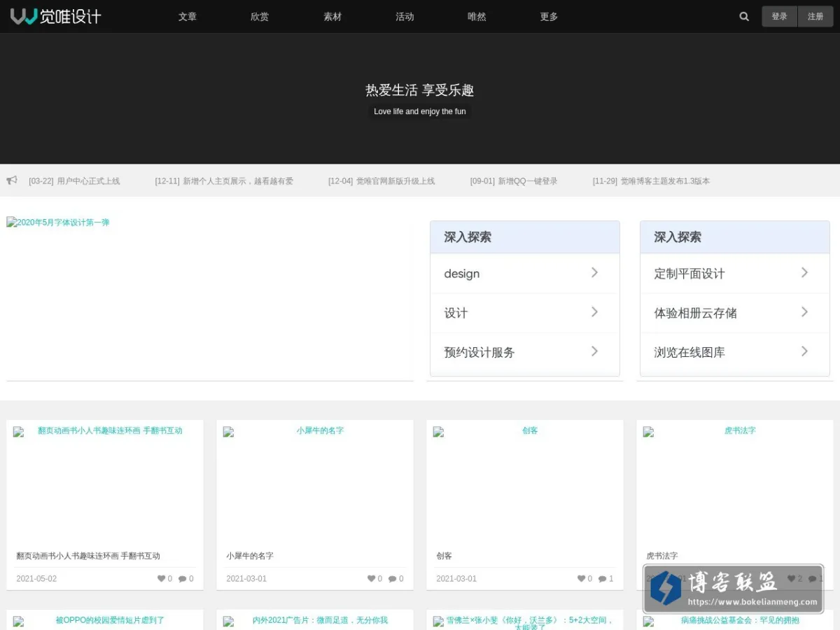
Task: Select the 体验相册云存储 link
Action: 695,313
